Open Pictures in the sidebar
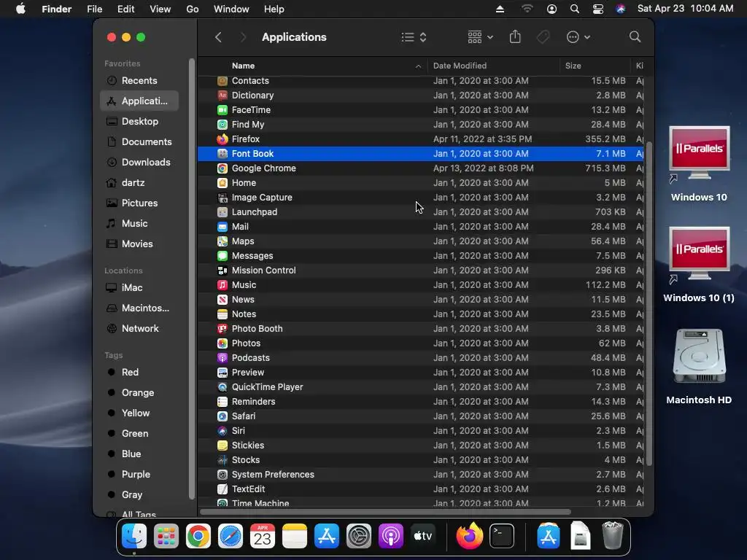This screenshot has height=560, width=747. tap(139, 203)
